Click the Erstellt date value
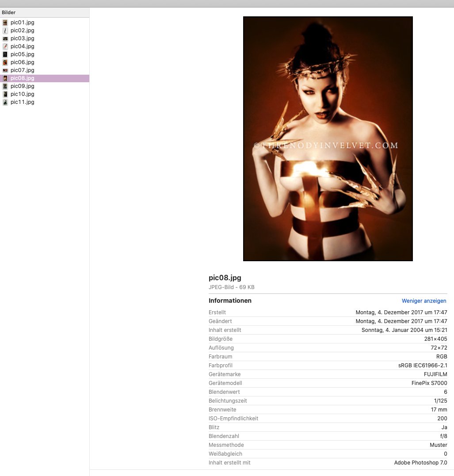Viewport: 454px width, 476px height. (401, 312)
